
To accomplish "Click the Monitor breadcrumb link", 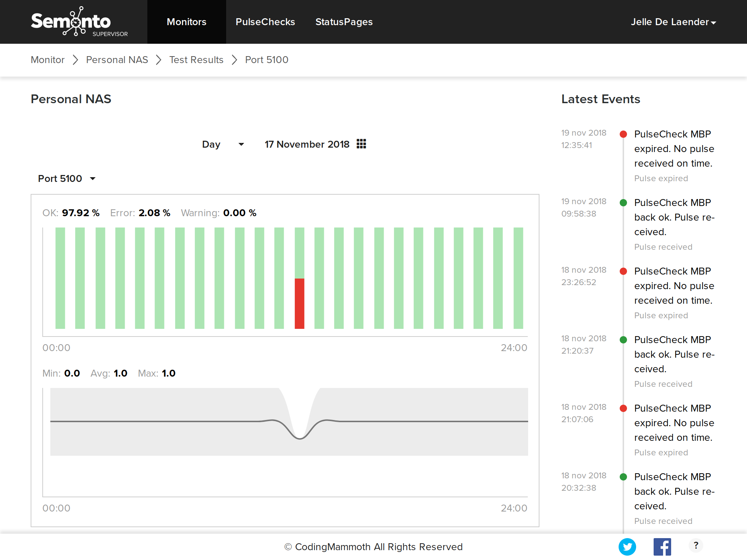I will coord(47,60).
